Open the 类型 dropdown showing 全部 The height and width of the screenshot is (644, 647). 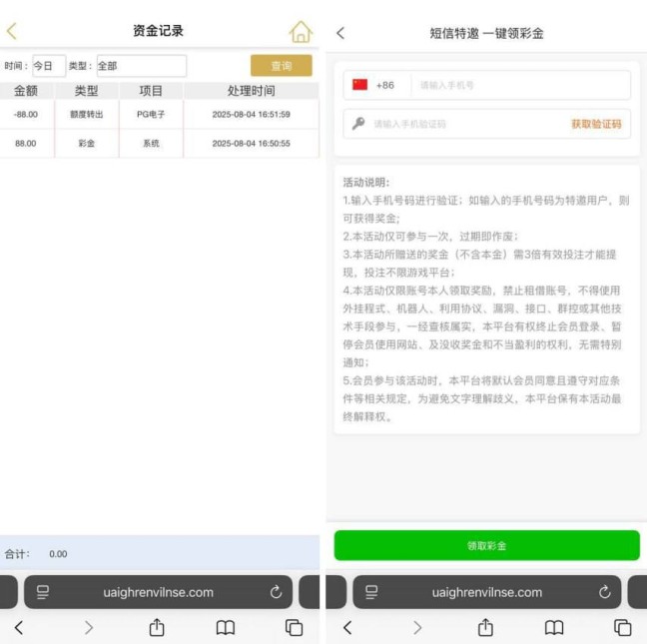point(141,66)
